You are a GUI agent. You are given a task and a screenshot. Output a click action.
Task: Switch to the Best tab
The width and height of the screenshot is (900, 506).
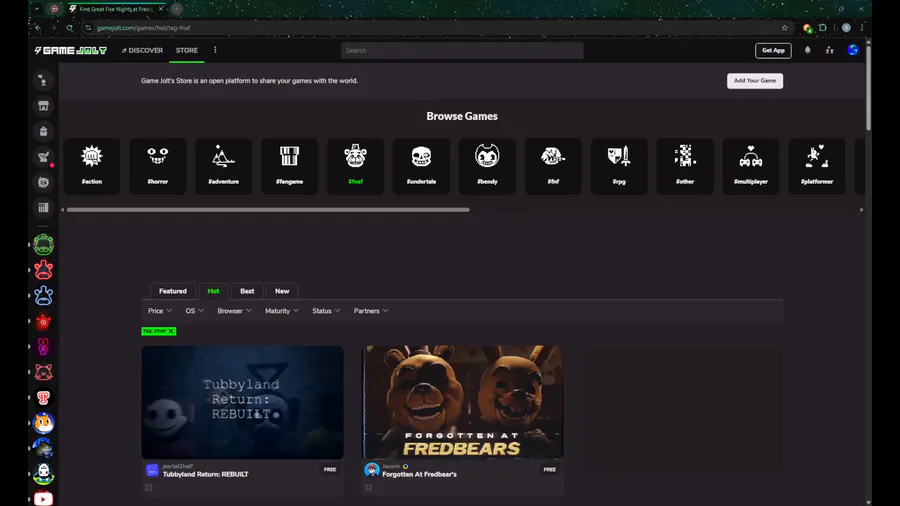pyautogui.click(x=247, y=291)
